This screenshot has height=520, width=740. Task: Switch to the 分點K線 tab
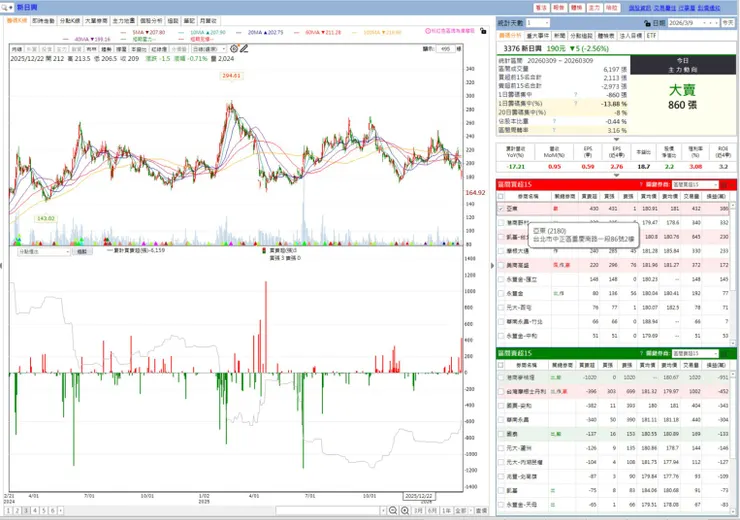pos(70,21)
